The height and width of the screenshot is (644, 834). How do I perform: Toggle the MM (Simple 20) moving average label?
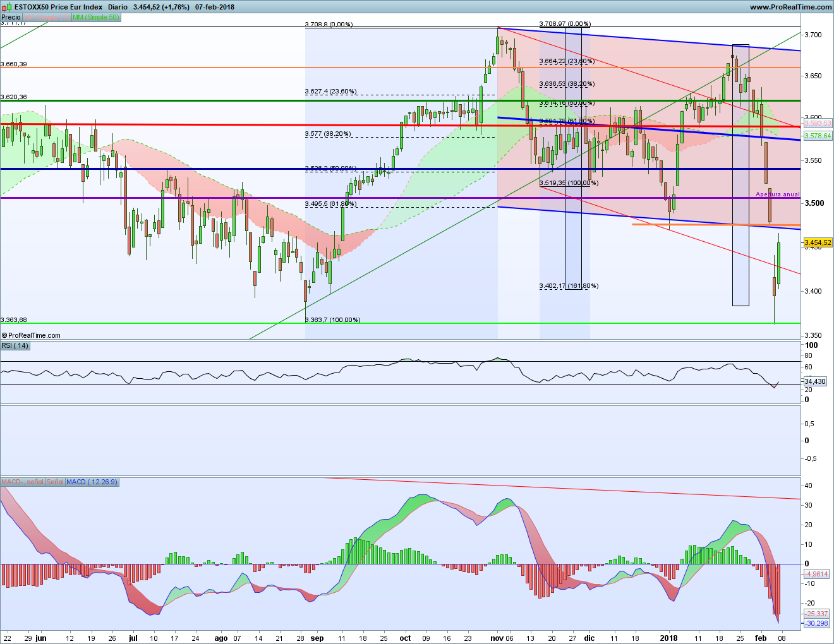tap(47, 17)
